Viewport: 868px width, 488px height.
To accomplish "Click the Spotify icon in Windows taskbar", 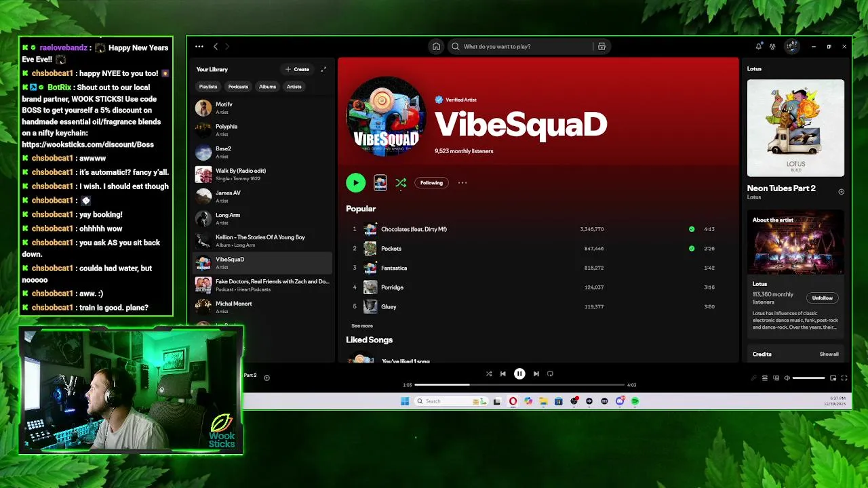I will pyautogui.click(x=635, y=401).
